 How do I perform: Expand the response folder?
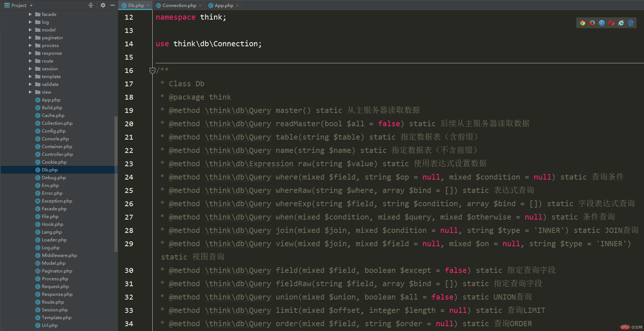(x=30, y=53)
